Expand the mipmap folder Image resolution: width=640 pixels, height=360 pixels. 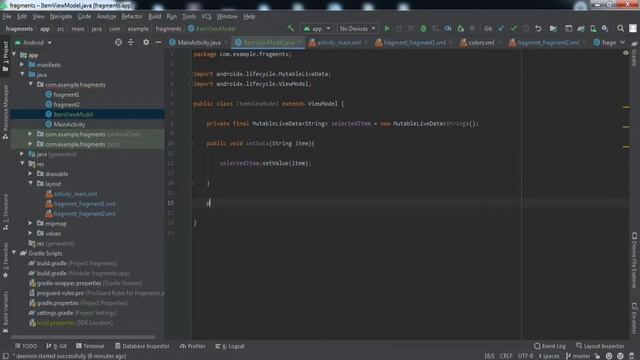coord(31,223)
